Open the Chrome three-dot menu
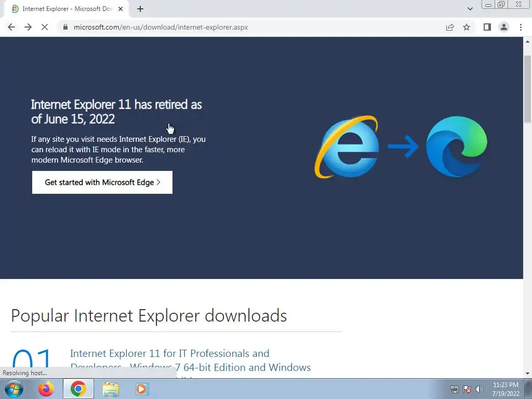This screenshot has height=399, width=532. tap(521, 27)
